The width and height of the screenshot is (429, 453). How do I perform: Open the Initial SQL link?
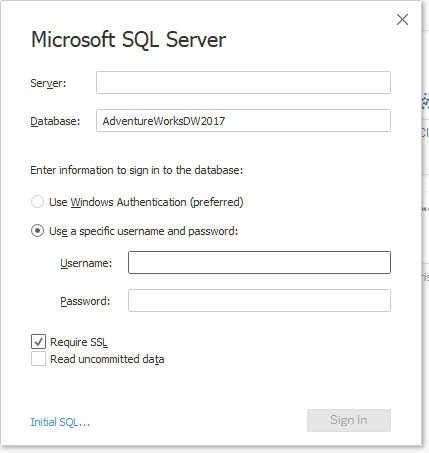pyautogui.click(x=60, y=422)
